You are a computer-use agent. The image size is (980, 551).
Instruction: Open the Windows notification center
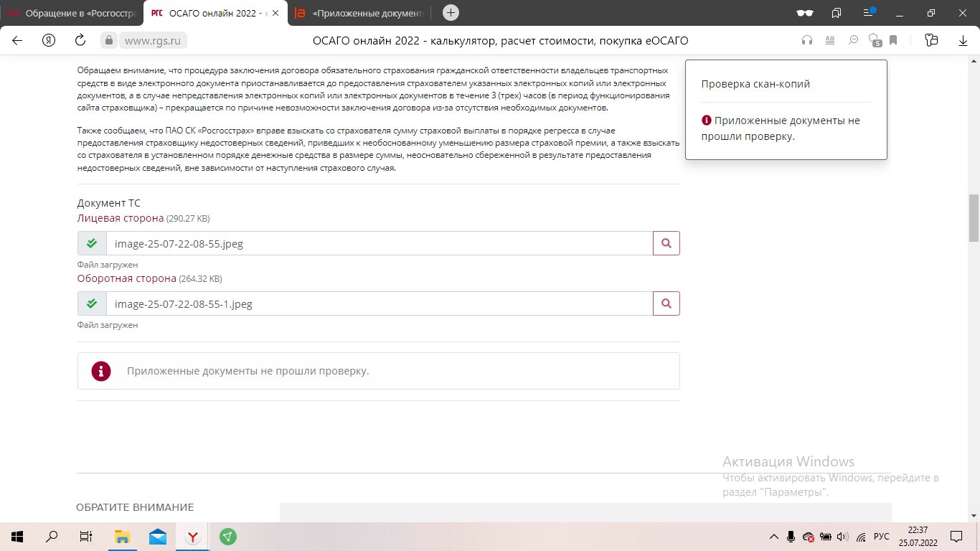(957, 536)
